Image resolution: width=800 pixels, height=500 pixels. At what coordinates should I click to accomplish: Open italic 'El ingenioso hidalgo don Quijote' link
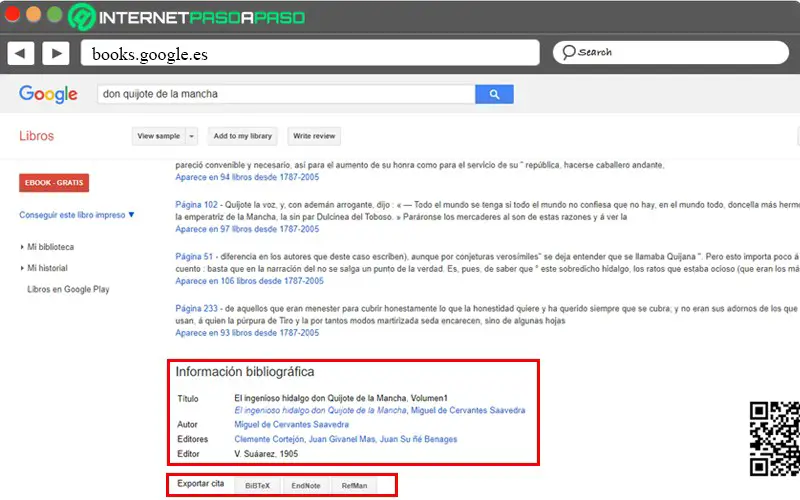point(320,410)
